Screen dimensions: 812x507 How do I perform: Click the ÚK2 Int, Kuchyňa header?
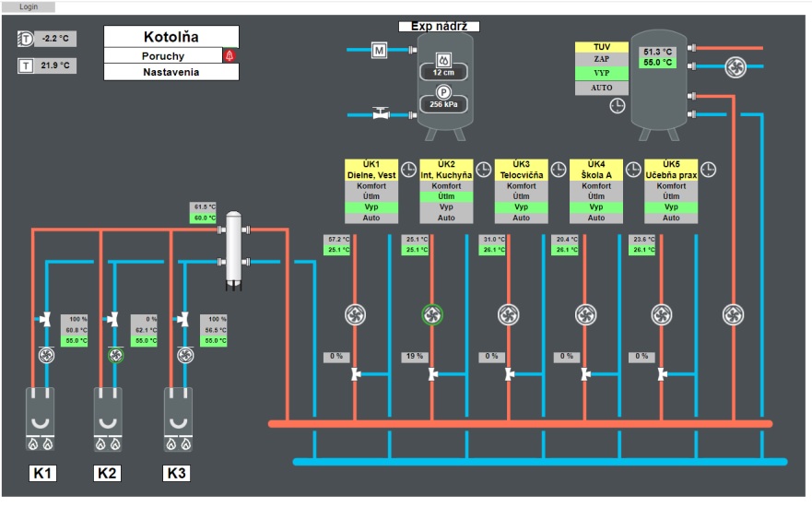446,170
